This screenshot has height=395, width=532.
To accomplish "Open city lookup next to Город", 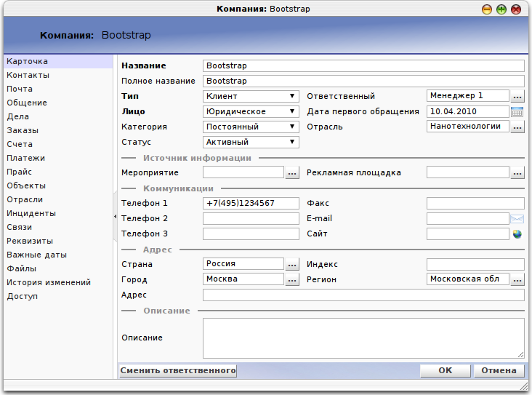I will pyautogui.click(x=292, y=279).
